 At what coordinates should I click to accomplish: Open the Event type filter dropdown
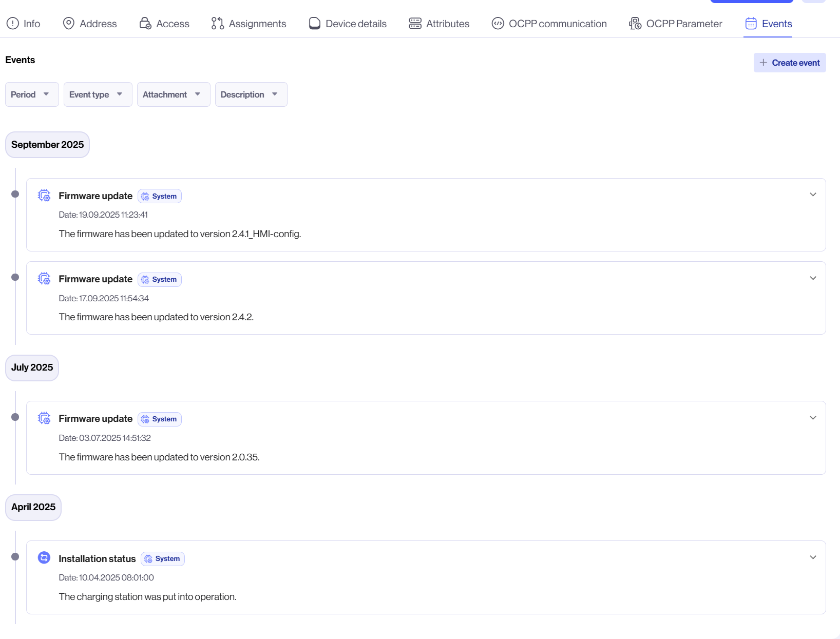[98, 94]
